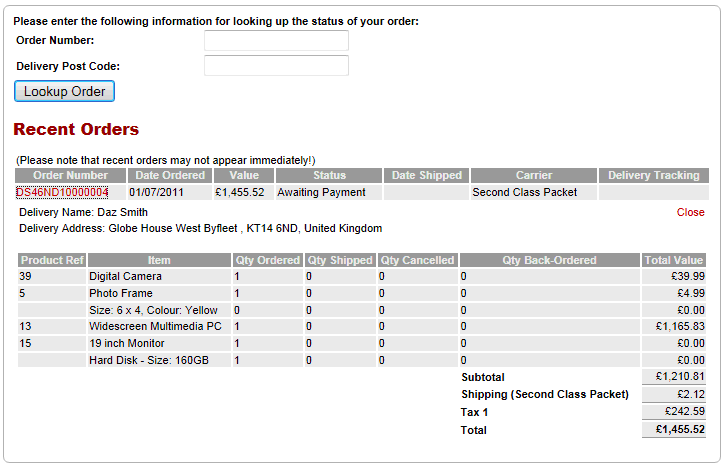
Task: Click the Qty Back-Ordered column header
Action: tap(548, 260)
